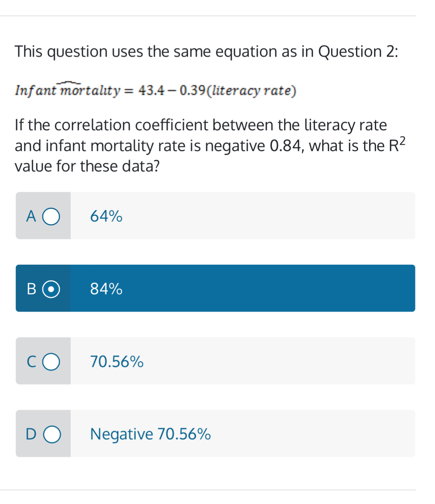This screenshot has height=504, width=435.
Task: Click the letter A label
Action: [x=31, y=216]
